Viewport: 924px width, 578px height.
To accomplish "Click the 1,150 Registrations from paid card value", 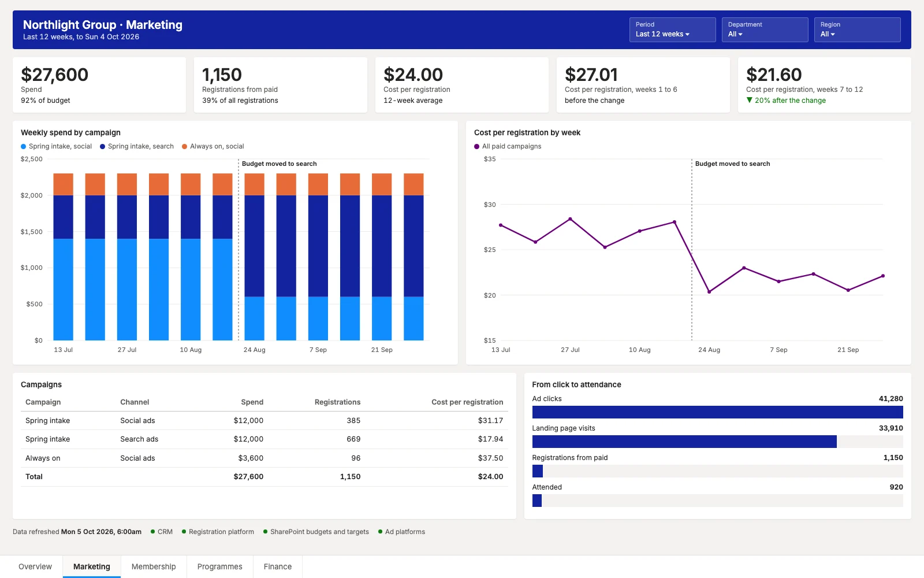I will point(222,75).
